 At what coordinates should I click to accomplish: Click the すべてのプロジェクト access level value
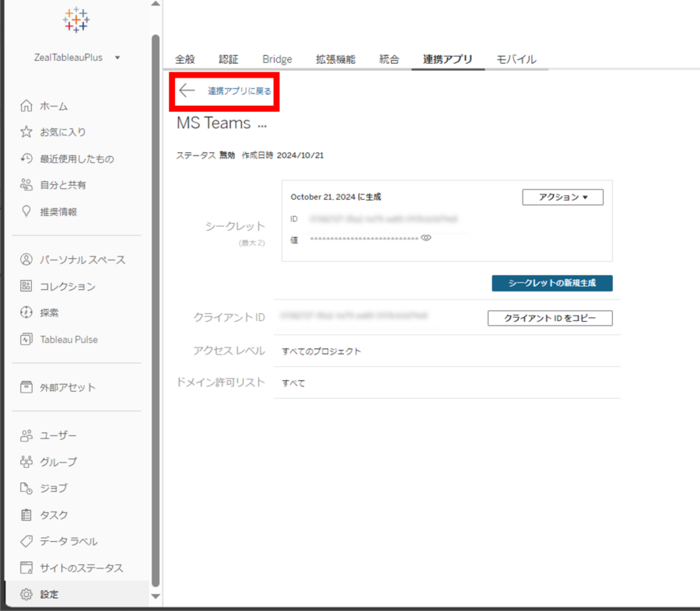[x=321, y=351]
